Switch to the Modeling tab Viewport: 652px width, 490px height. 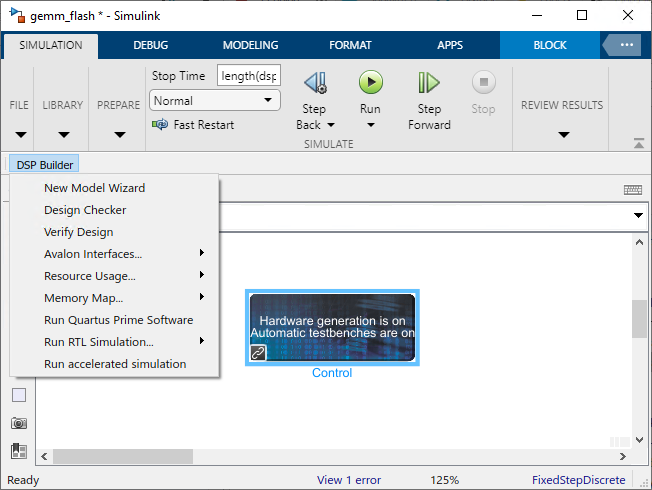coord(251,45)
